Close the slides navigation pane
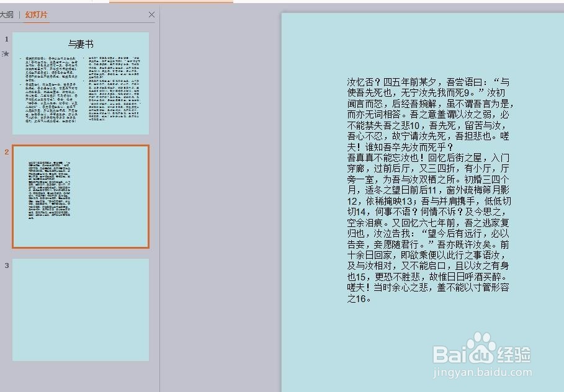The width and height of the screenshot is (564, 392). tap(151, 14)
